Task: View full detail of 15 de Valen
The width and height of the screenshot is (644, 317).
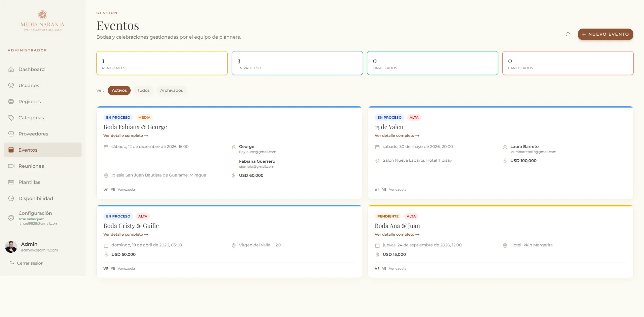Action: coord(397,135)
